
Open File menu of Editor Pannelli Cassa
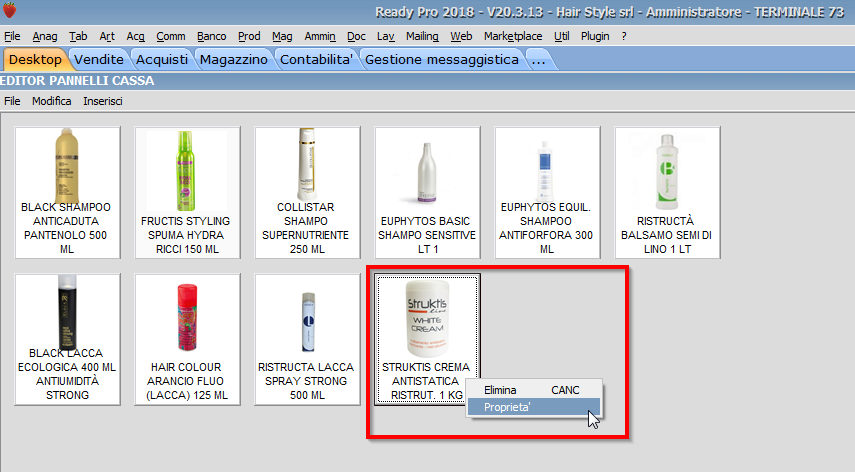12,101
